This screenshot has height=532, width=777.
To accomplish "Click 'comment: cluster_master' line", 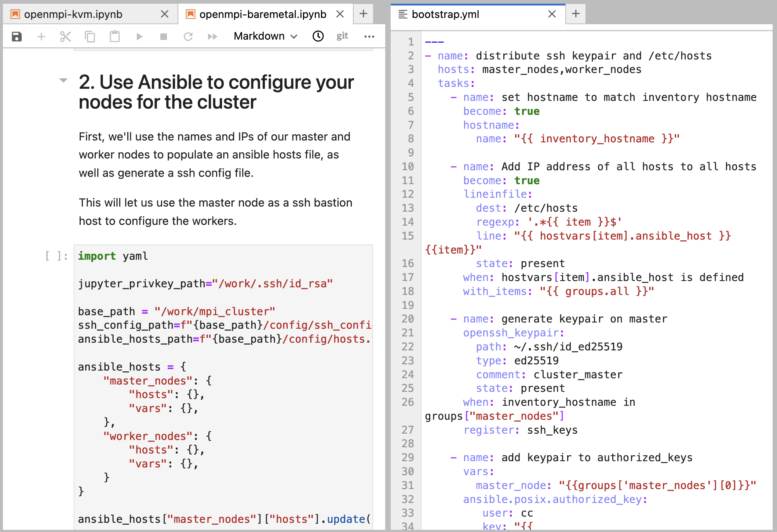I will [549, 375].
